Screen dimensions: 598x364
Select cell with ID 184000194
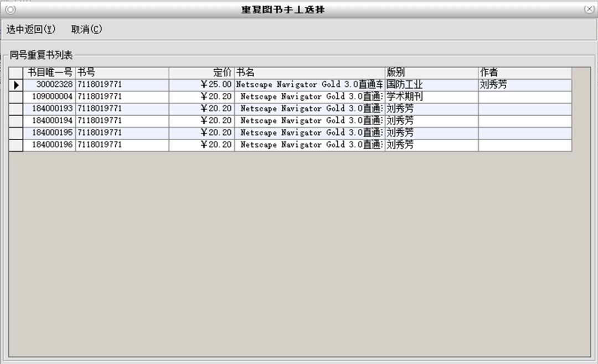click(50, 121)
